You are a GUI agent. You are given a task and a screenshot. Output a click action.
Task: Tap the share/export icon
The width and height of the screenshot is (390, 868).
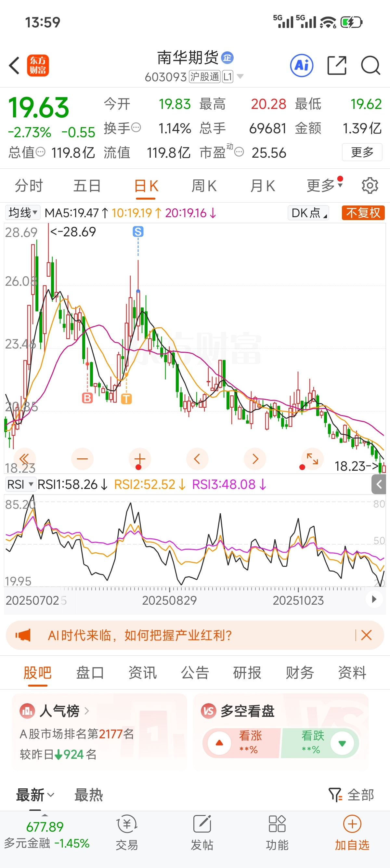pyautogui.click(x=337, y=65)
